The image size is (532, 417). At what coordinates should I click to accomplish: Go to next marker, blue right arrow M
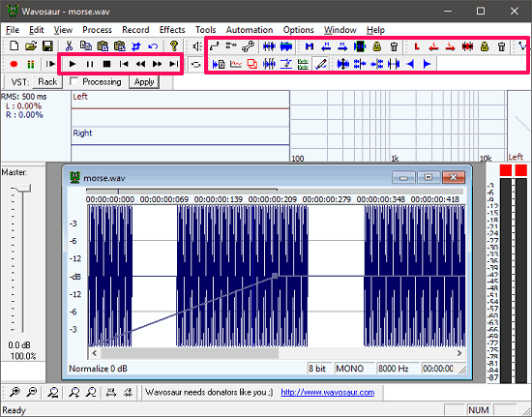click(342, 46)
